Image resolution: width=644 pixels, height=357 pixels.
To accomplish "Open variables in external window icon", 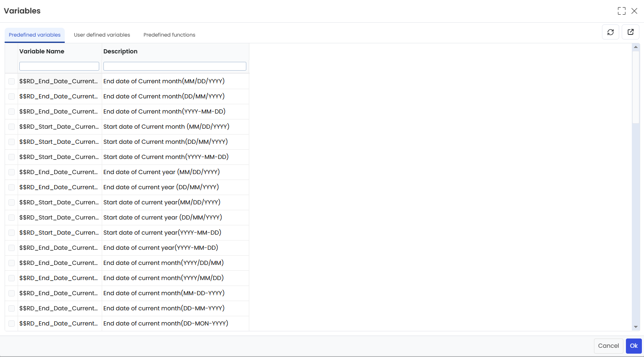I will pyautogui.click(x=631, y=32).
